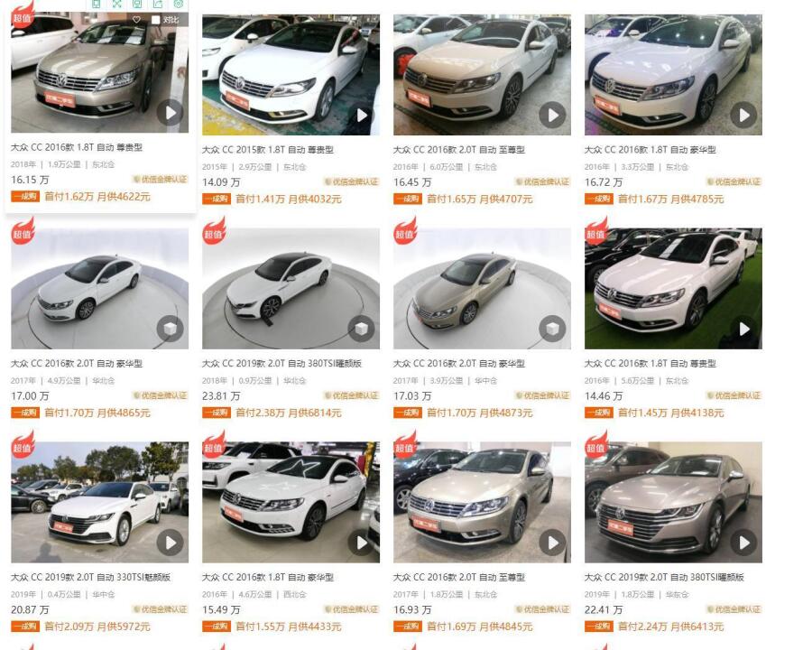Click 优信金牌认证 label on 15.49万 listing
Viewport: 812px width, 650px height.
pyautogui.click(x=352, y=609)
